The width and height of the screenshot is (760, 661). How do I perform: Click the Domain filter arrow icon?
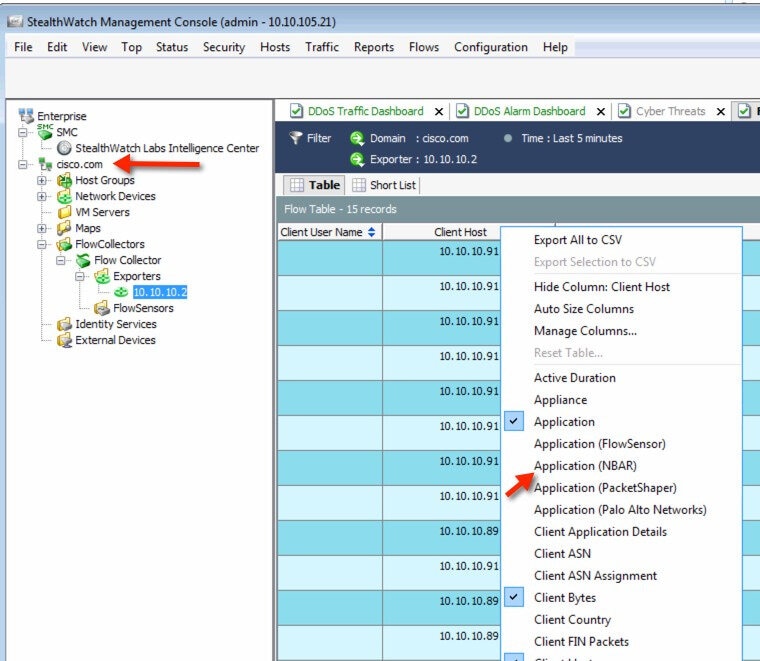click(x=357, y=138)
